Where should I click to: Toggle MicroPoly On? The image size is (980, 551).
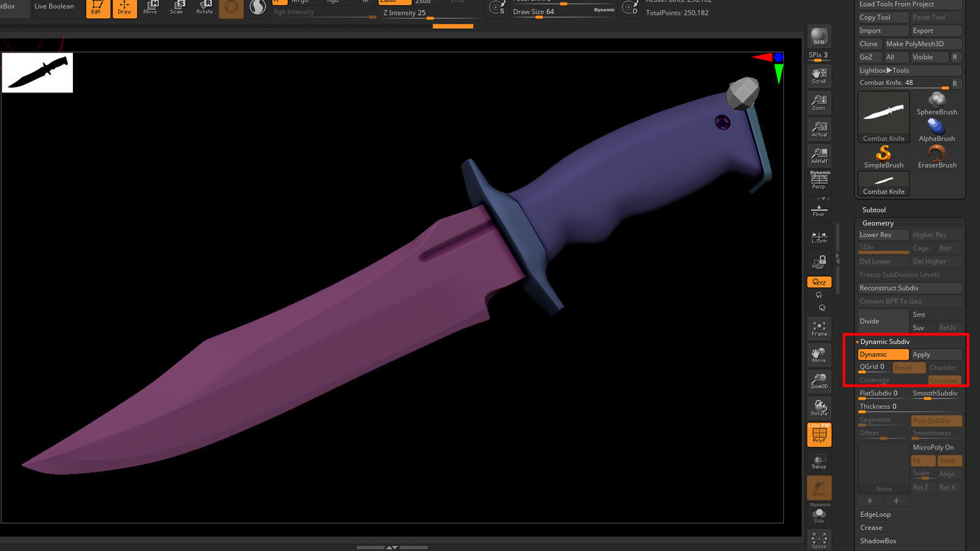click(x=936, y=448)
